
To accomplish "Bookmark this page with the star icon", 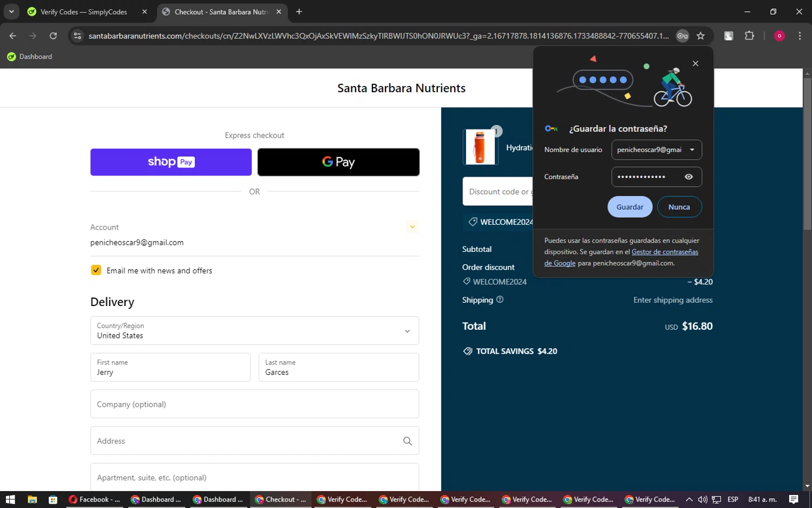I will point(700,36).
